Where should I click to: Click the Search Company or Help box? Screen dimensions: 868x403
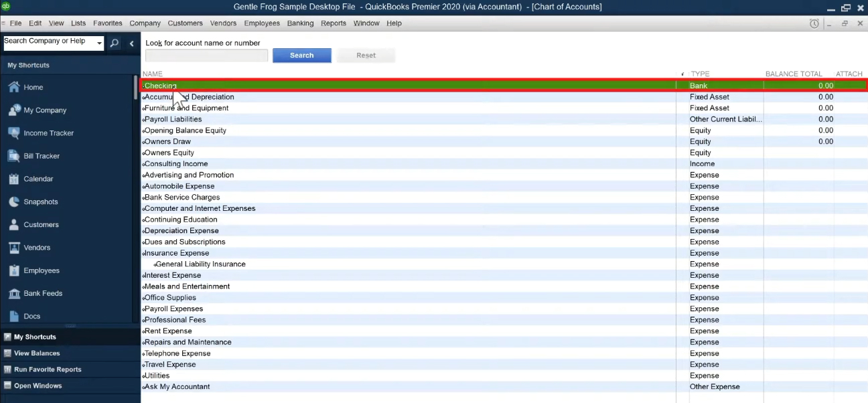tap(49, 43)
